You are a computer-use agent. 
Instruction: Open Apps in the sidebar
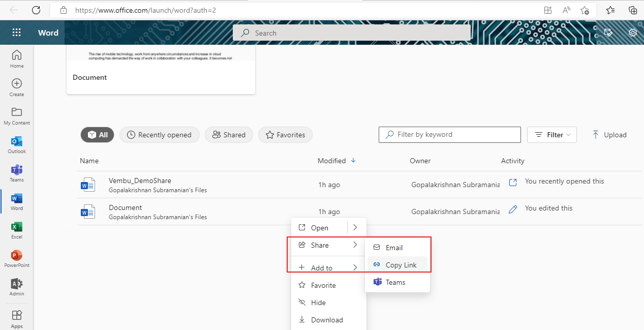[17, 319]
